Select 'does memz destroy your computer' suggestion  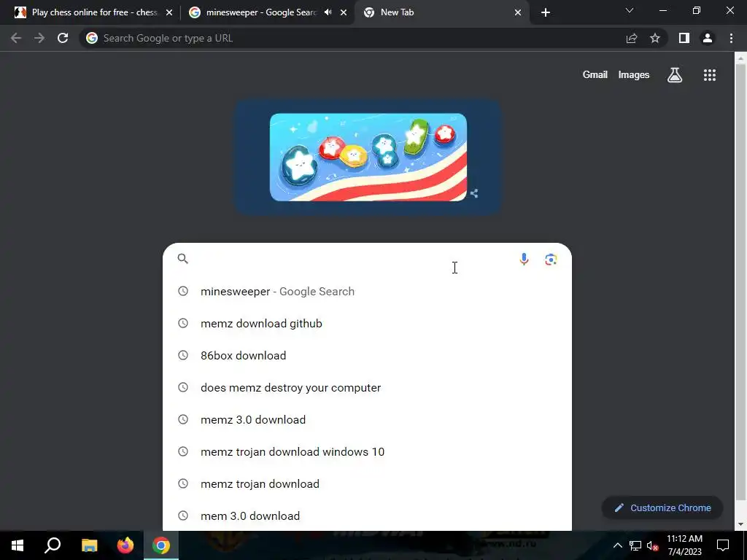click(x=367, y=388)
